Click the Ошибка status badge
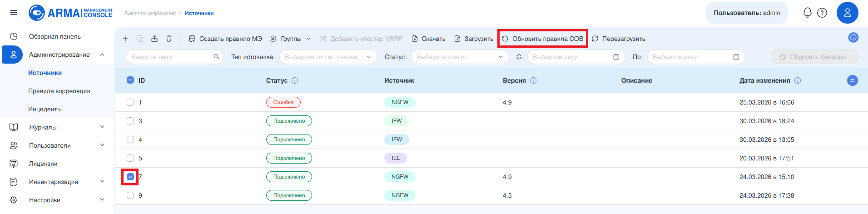Image resolution: width=868 pixels, height=214 pixels. point(283,102)
